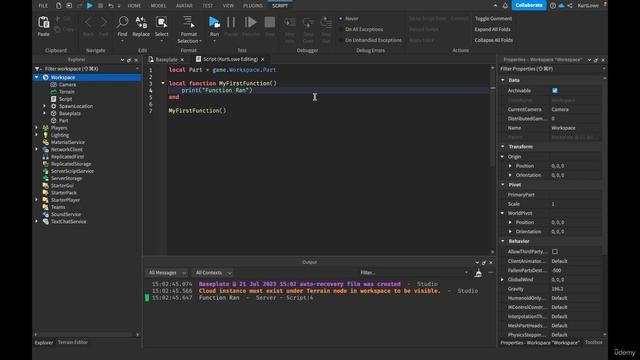
Task: Switch to the MODEL ribbon tab
Action: pos(158,6)
